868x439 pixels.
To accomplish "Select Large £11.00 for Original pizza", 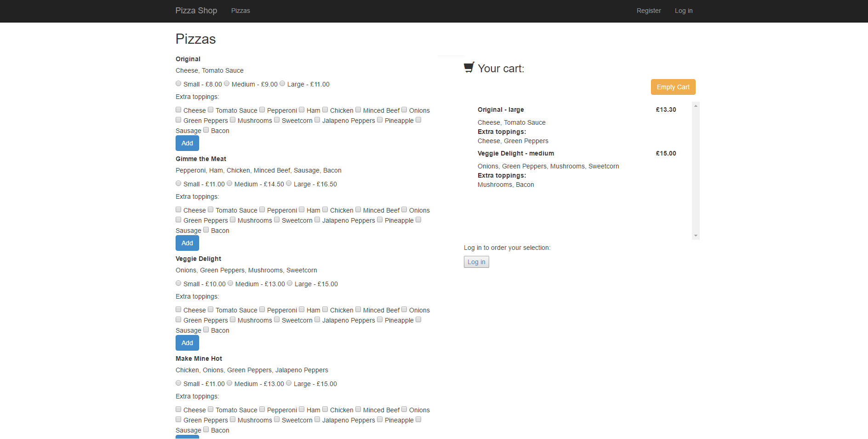I will 282,84.
